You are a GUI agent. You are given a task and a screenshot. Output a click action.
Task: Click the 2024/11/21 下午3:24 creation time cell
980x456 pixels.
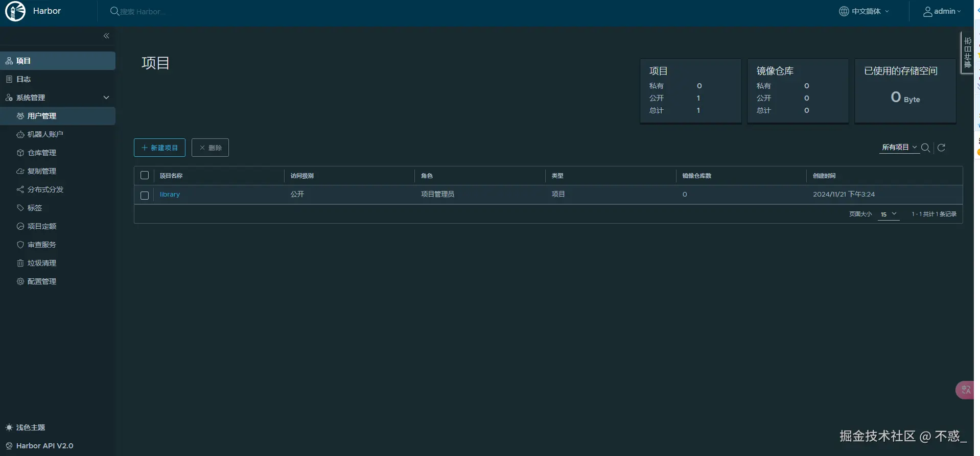pyautogui.click(x=844, y=195)
